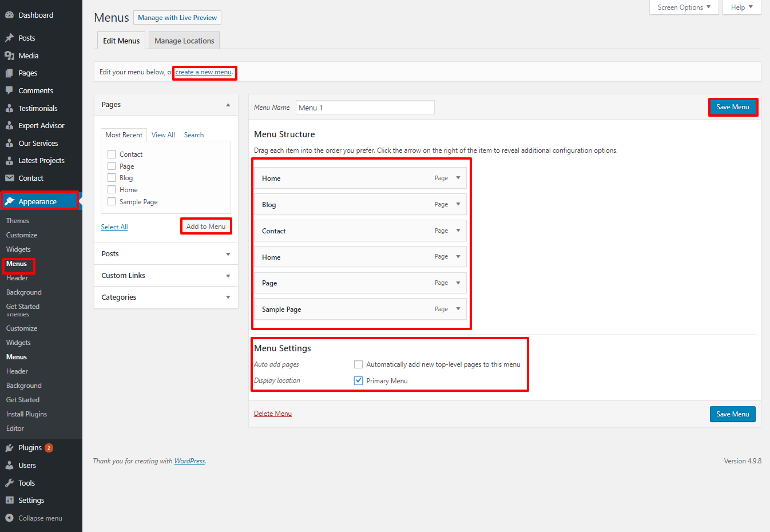Click the Tools wrench icon
Image resolution: width=770 pixels, height=532 pixels.
[x=9, y=483]
